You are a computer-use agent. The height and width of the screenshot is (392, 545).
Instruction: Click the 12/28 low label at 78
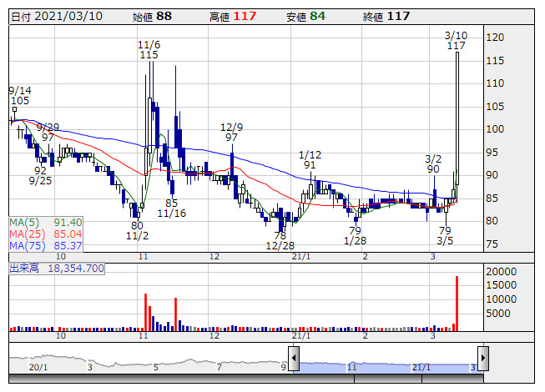[x=280, y=240]
